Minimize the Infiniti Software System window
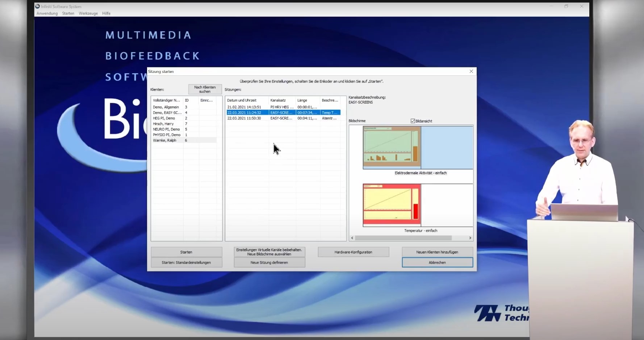Screen dimensions: 644x340 point(551,6)
